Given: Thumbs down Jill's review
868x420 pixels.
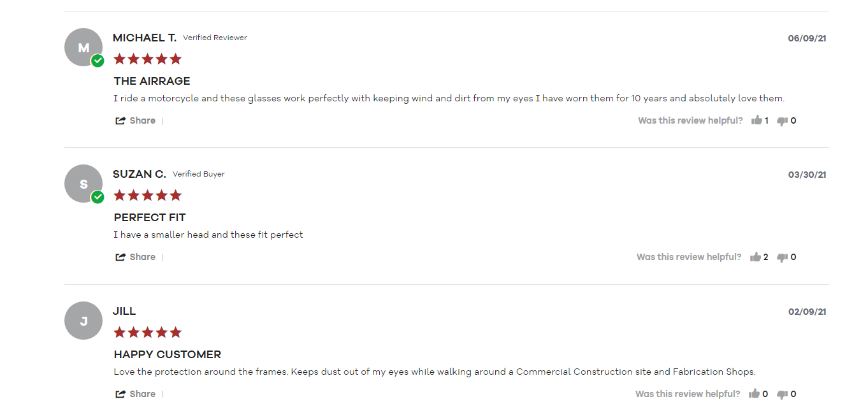Looking at the screenshot, I should tap(783, 395).
